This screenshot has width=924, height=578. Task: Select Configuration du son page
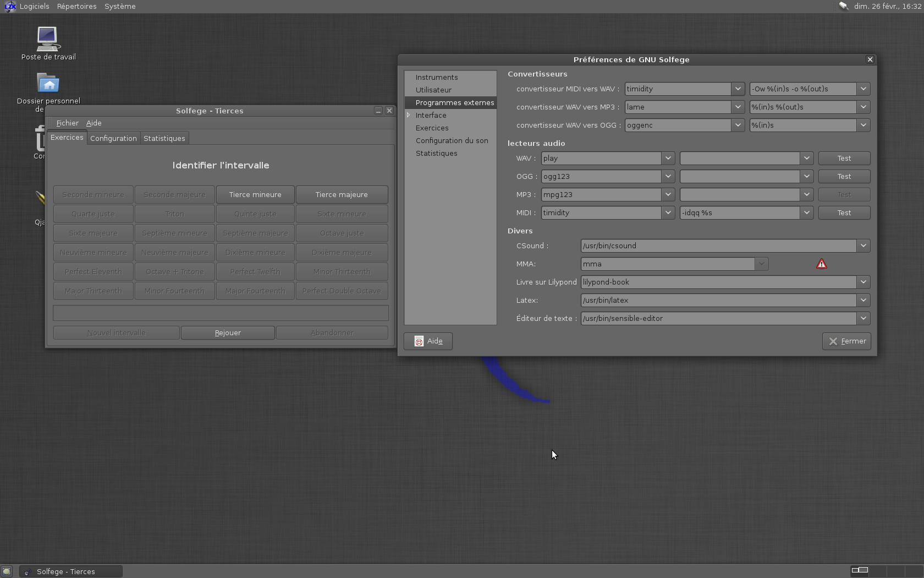click(452, 140)
